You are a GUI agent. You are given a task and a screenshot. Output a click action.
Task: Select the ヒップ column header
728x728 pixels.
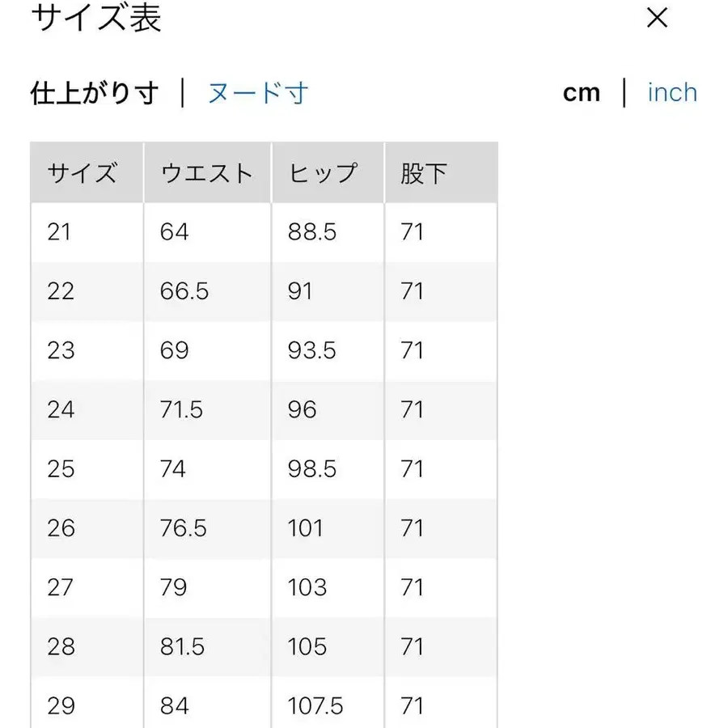(325, 172)
